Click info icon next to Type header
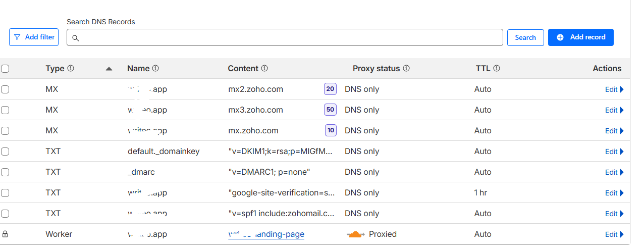This screenshot has width=644, height=251. tap(71, 68)
